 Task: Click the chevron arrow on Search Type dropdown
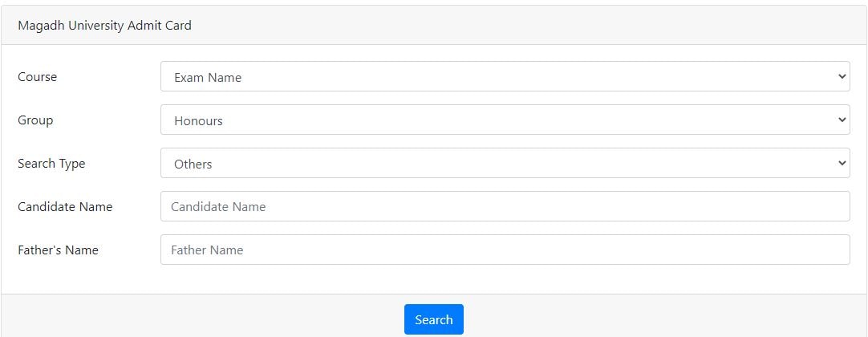[x=842, y=163]
